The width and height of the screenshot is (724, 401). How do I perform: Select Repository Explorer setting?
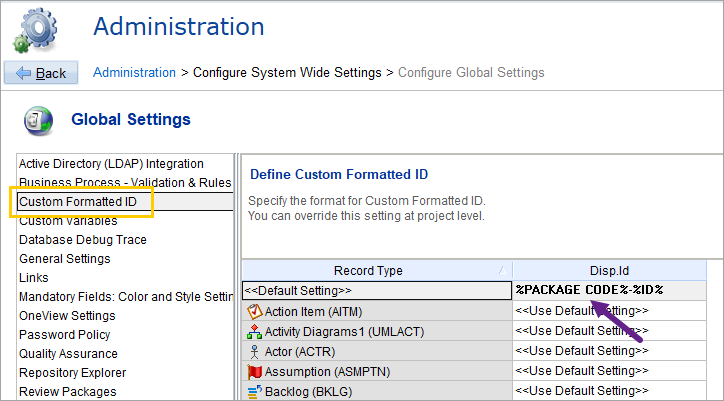(x=72, y=372)
